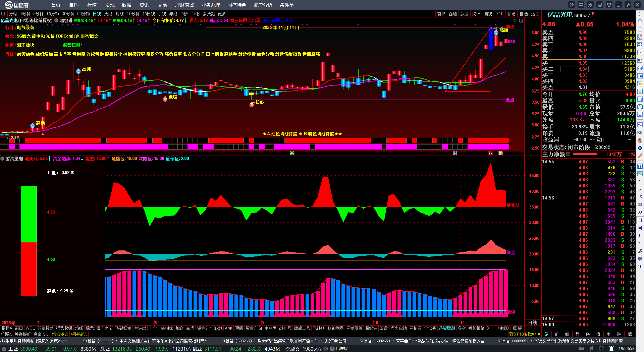Click the four-way move arrows icon in sidebar
The height and width of the screenshot is (352, 644).
point(640,148)
